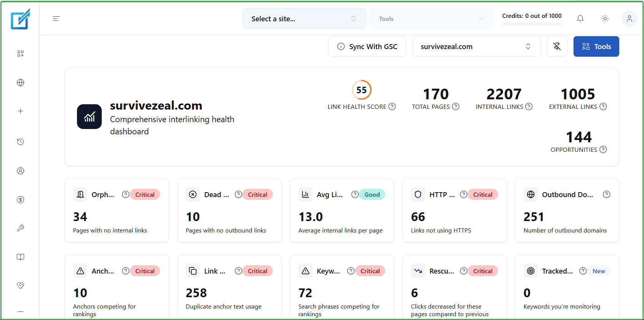Toggle the sidebar menu hamburger icon

(56, 19)
